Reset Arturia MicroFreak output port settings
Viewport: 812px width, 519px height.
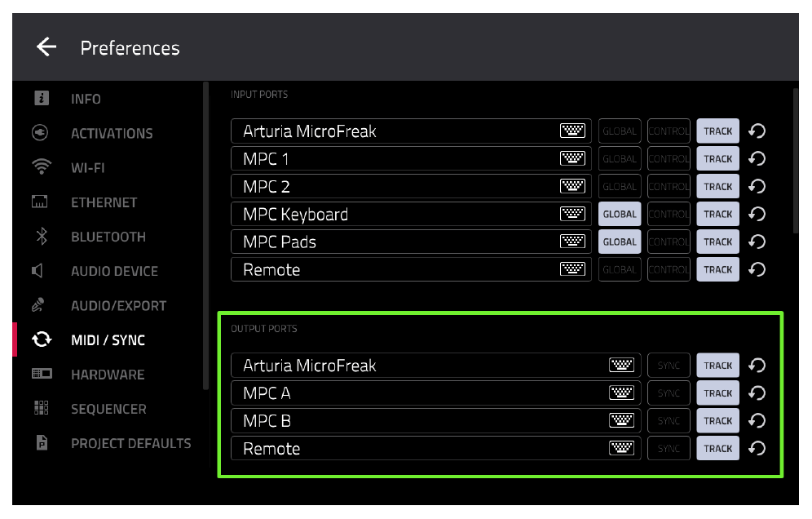(757, 365)
